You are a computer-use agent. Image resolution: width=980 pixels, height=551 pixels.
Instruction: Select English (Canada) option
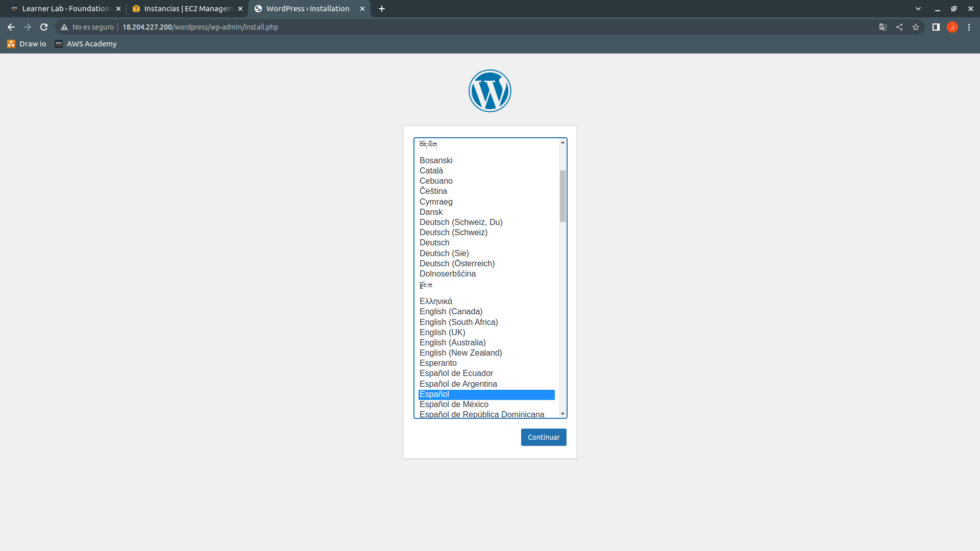click(486, 311)
